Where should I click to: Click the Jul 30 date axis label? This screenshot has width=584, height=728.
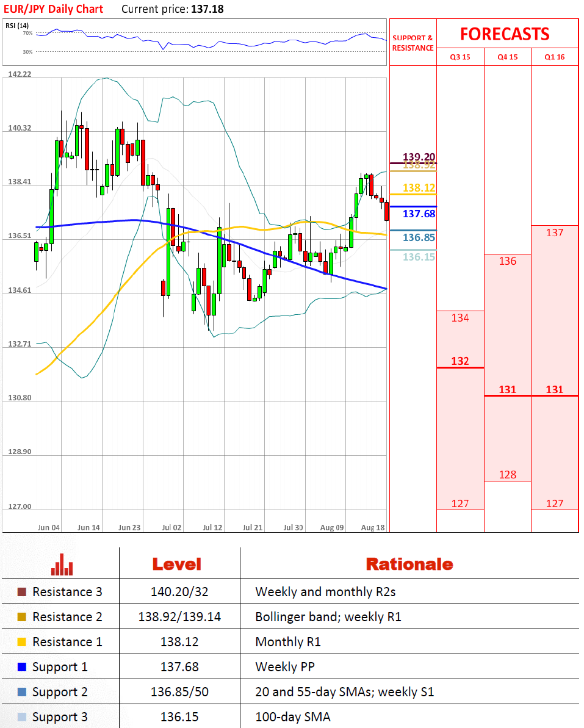293,527
